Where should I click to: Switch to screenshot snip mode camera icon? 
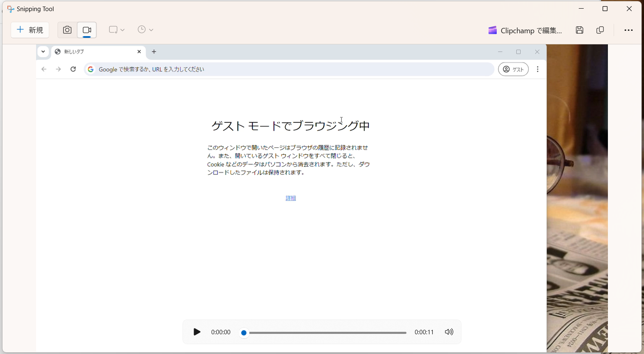pyautogui.click(x=67, y=30)
